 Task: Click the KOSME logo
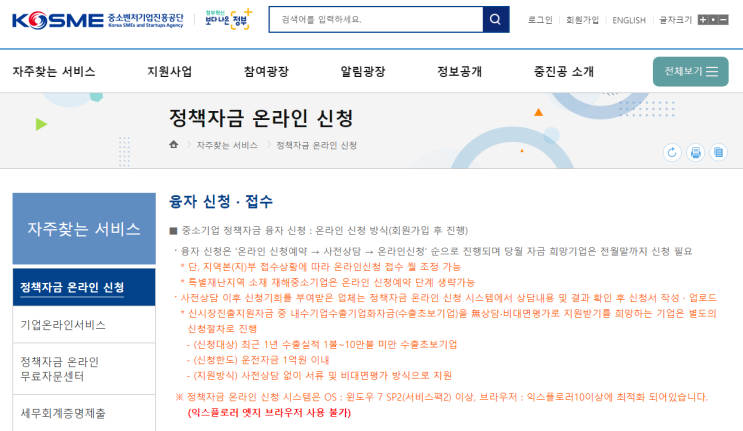click(x=98, y=20)
